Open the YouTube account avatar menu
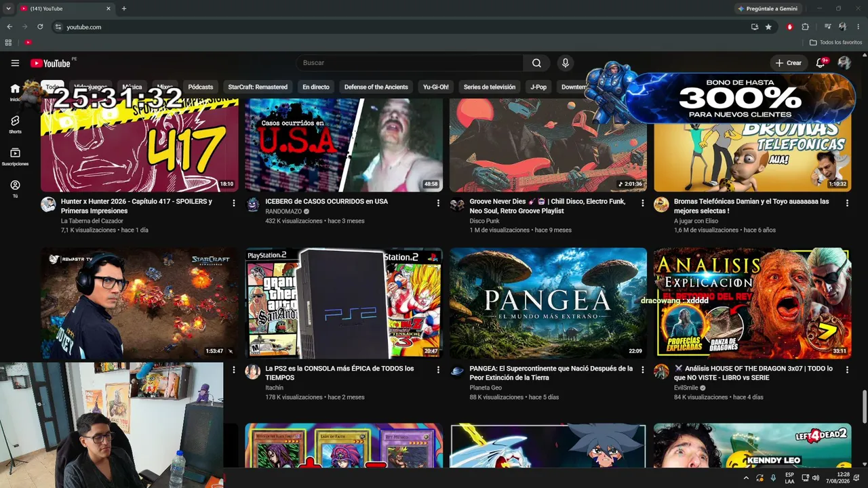 (844, 63)
